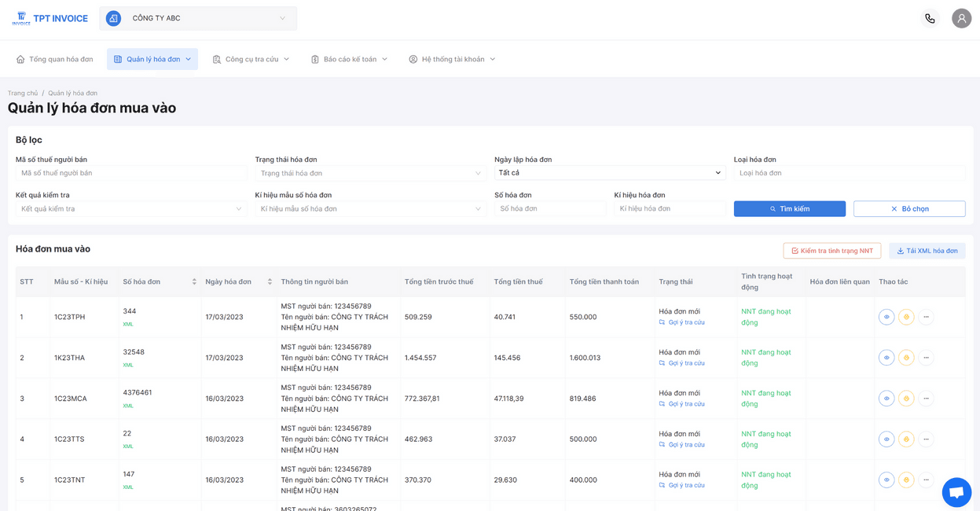
Task: Expand the Báo cáo kế toán menu
Action: [x=349, y=59]
